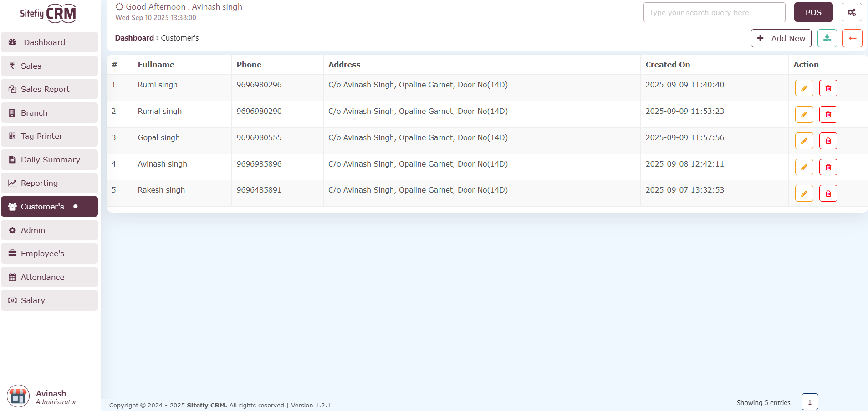Image resolution: width=868 pixels, height=411 pixels.
Task: Click the green download export icon
Action: click(827, 38)
